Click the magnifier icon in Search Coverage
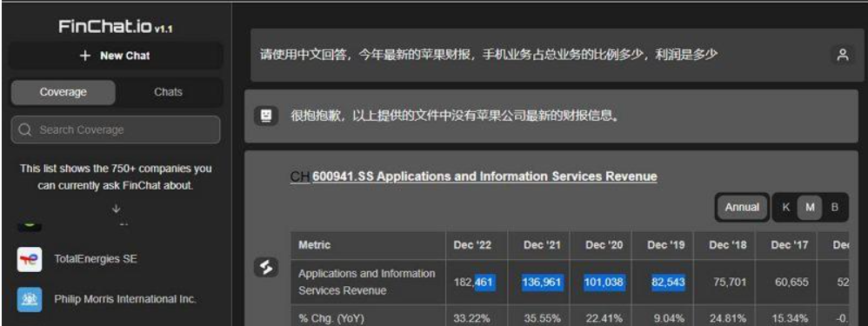This screenshot has width=868, height=326. tap(24, 130)
